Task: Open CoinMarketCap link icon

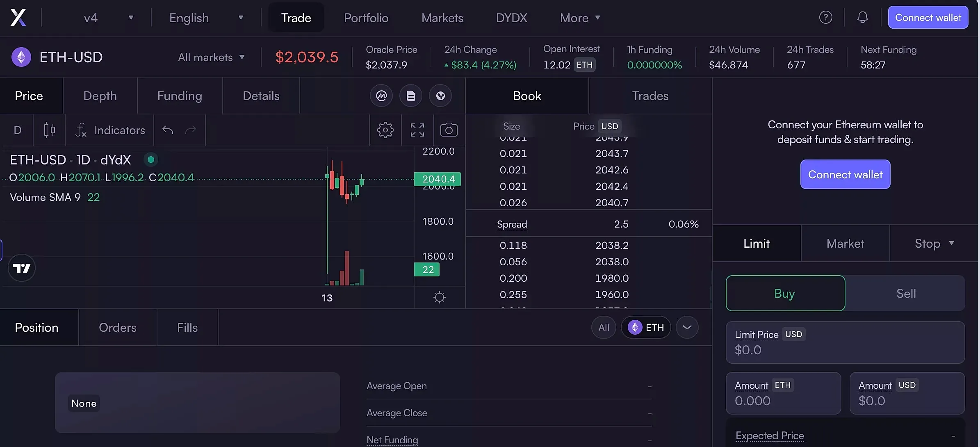Action: (381, 96)
